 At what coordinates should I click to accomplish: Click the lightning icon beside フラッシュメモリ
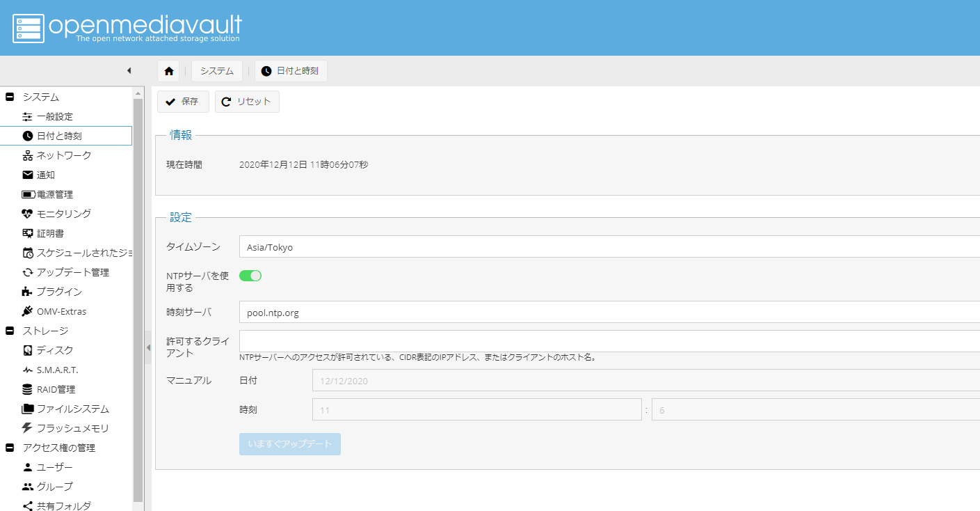pyautogui.click(x=28, y=428)
